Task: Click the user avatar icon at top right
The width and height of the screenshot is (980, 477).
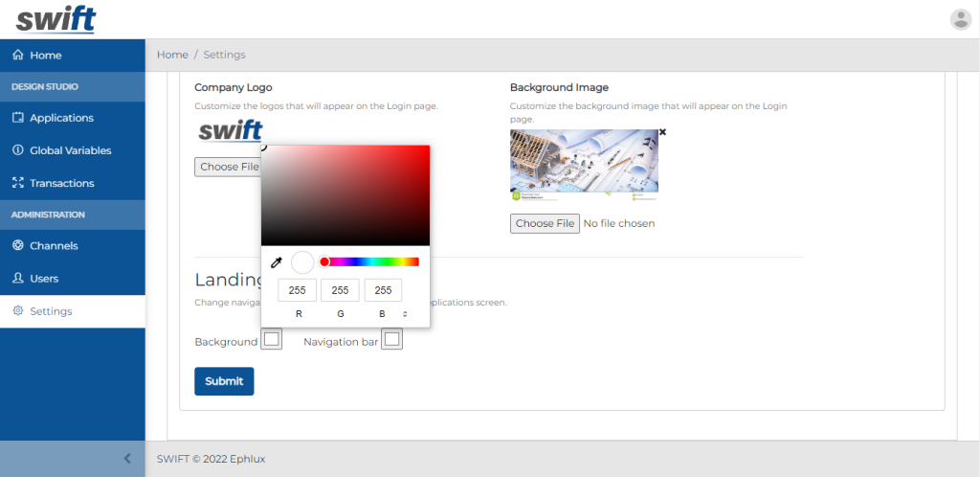Action: 960,19
